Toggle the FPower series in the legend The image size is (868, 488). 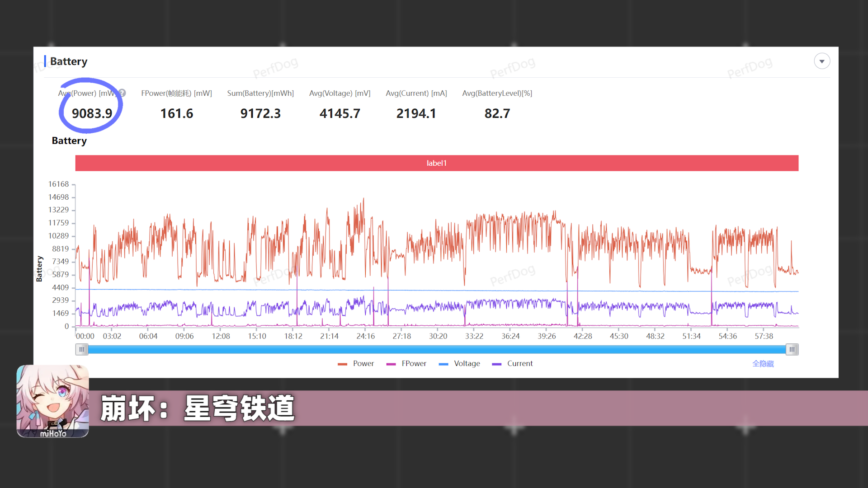coord(406,364)
